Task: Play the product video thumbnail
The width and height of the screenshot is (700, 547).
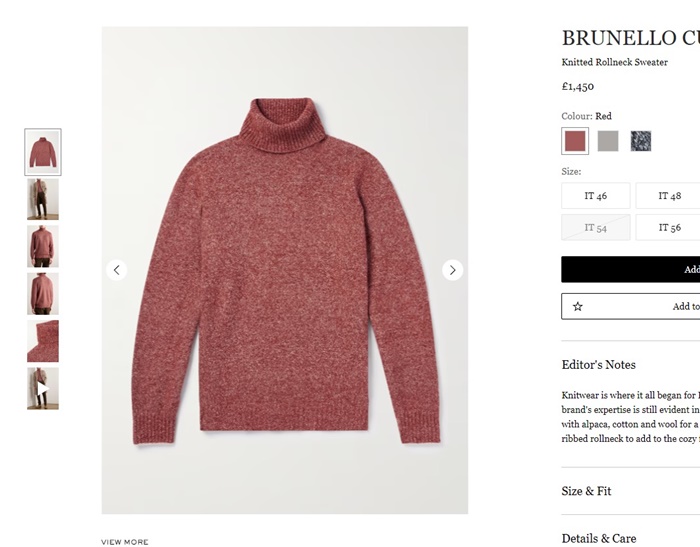Action: coord(43,388)
